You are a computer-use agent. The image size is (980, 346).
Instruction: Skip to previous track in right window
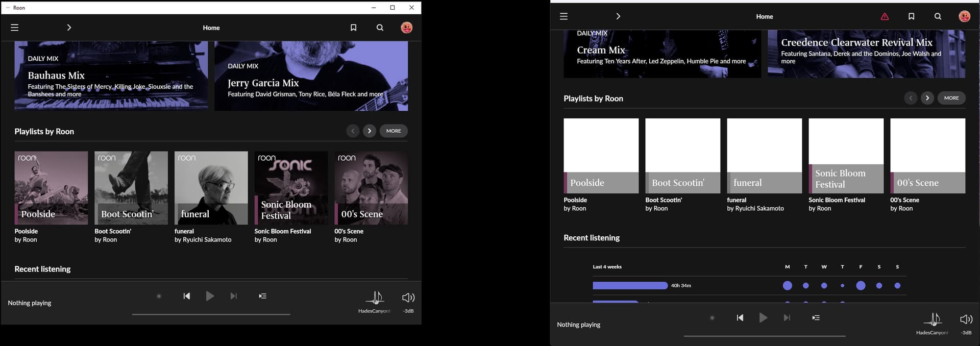coord(740,317)
